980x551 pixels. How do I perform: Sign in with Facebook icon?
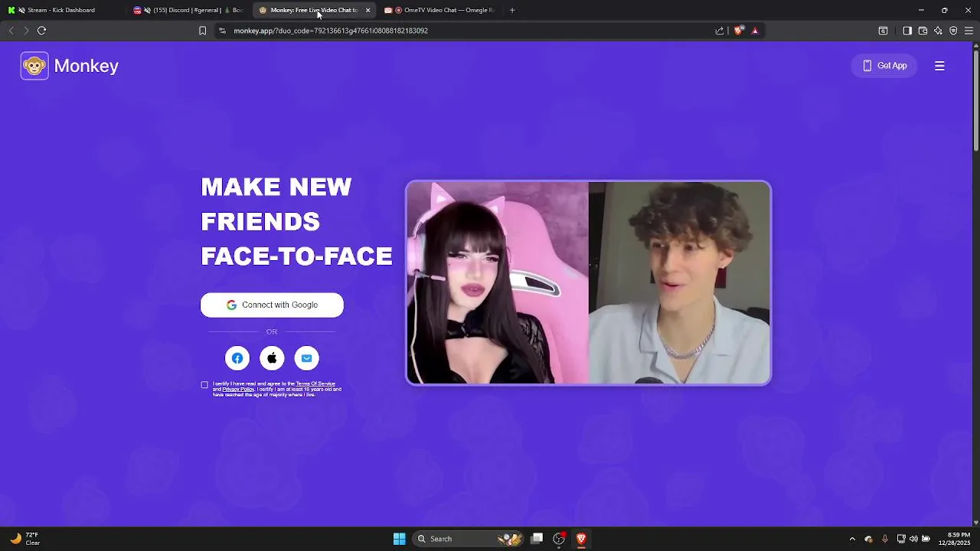click(237, 358)
